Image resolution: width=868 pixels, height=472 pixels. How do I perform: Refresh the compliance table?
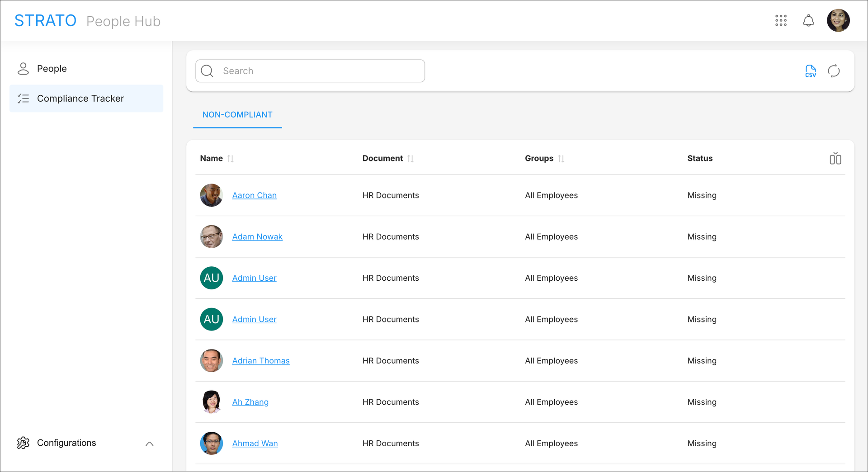tap(834, 71)
